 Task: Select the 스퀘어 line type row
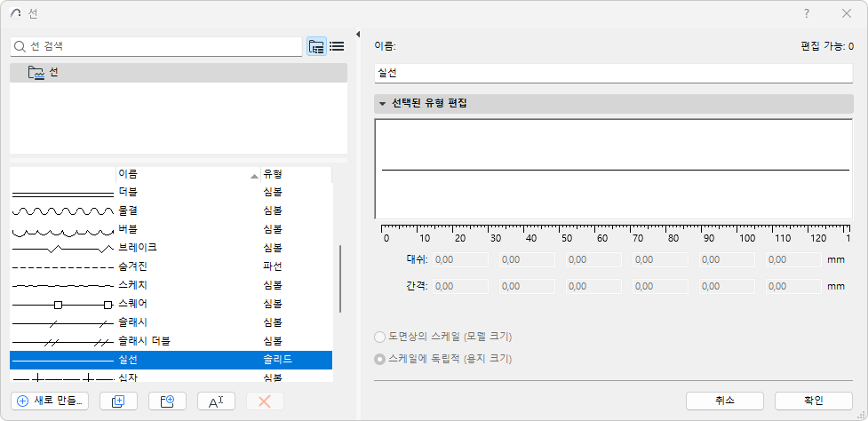pyautogui.click(x=171, y=304)
